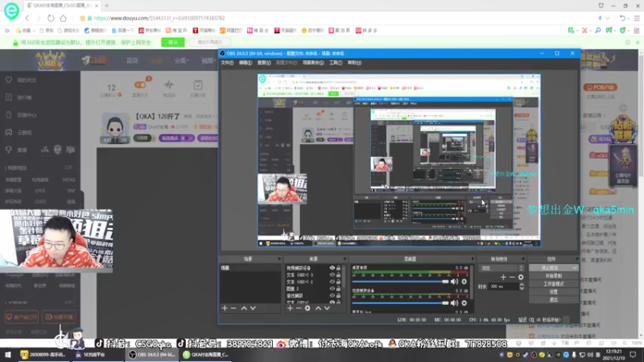
Task: Click Exit button in OBS controls
Action: [x=553, y=299]
